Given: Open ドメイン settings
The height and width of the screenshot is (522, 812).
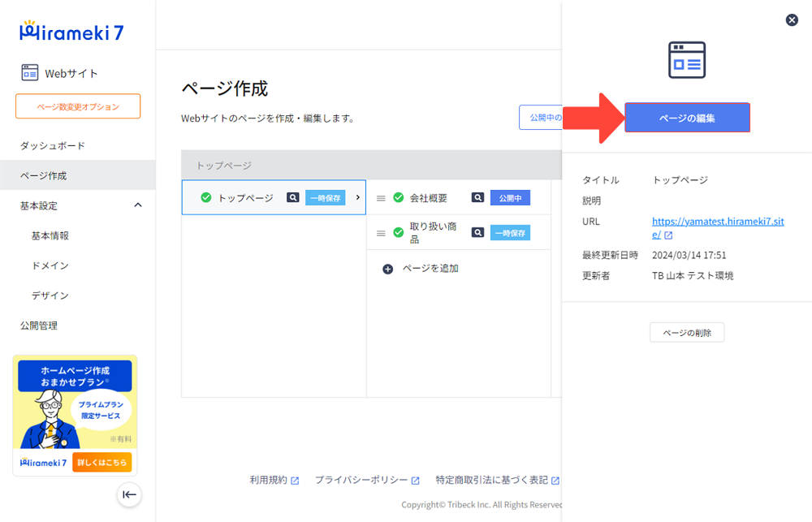Looking at the screenshot, I should tap(50, 265).
